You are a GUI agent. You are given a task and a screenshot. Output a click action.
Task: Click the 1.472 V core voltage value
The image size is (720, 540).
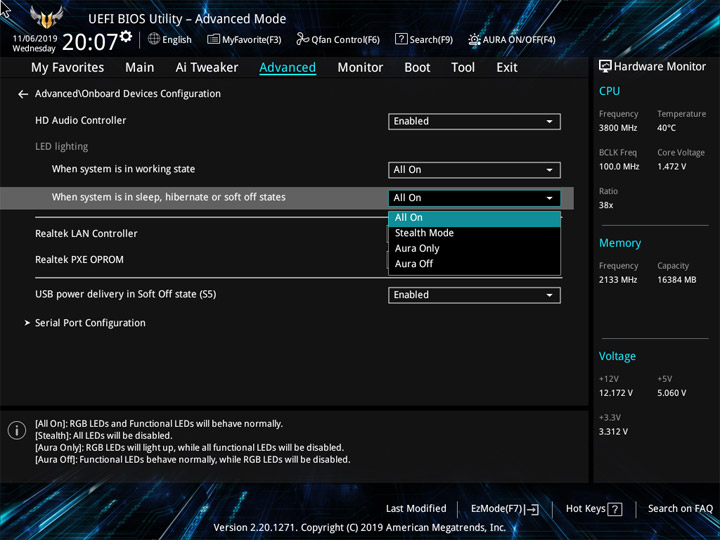[x=671, y=166]
